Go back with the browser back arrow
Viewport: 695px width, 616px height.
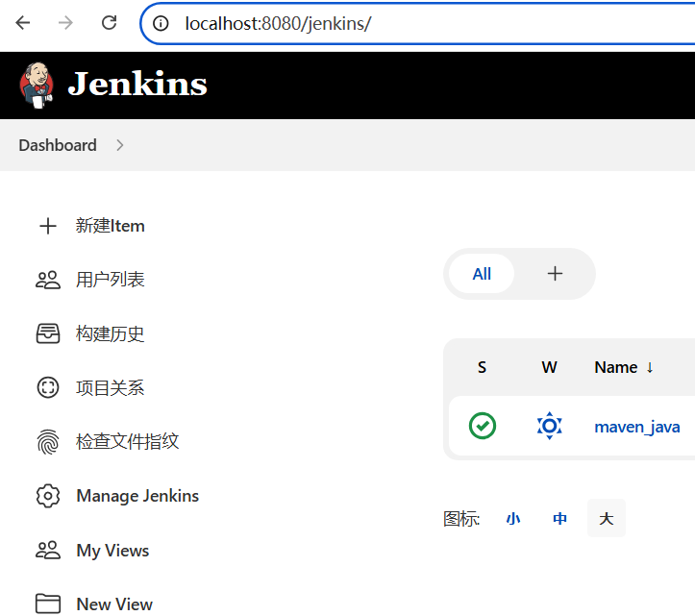tap(23, 23)
